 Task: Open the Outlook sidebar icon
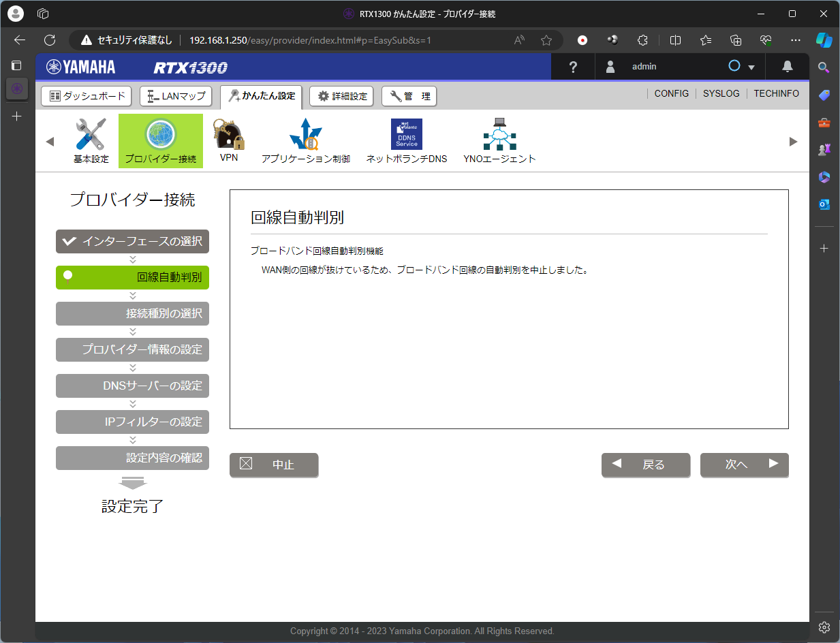coord(824,204)
